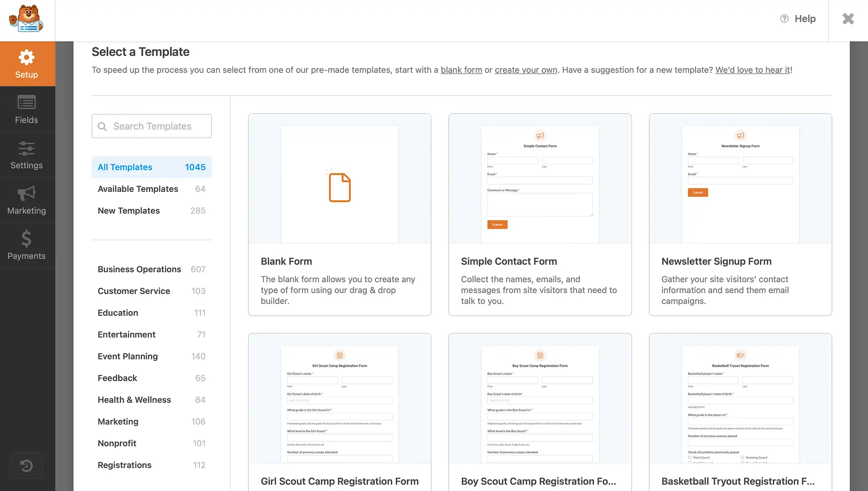Click the Setup gear icon in sidebar
Image resolution: width=868 pixels, height=491 pixels.
point(26,59)
